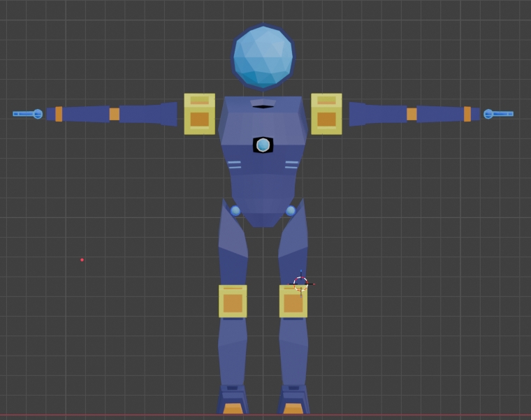Screen dimensions: 531x420
Task: Select the robot's blue sphere head
Action: point(263,57)
